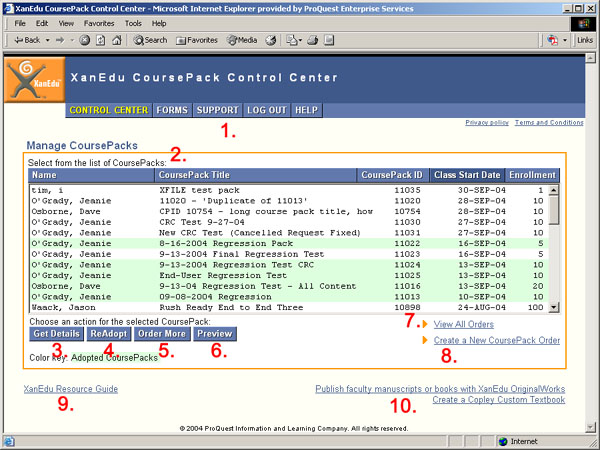The image size is (600, 450).
Task: Open the XanEdu Resource Guide link
Action: tap(71, 388)
